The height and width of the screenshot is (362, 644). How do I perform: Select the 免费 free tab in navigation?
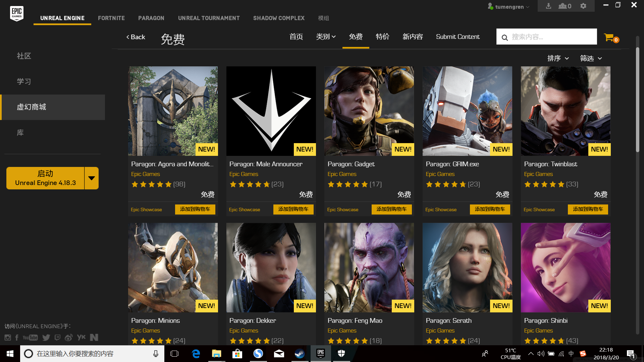click(x=356, y=37)
